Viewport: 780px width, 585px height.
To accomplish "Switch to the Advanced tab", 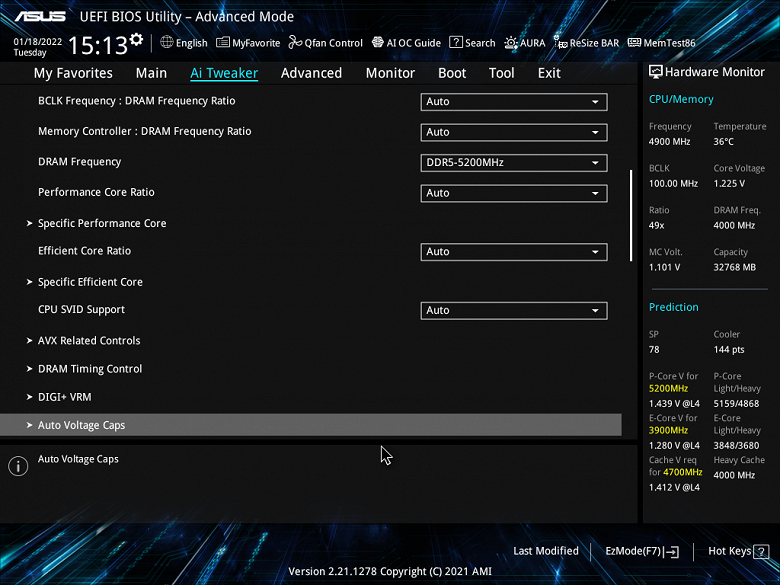I will coord(311,73).
